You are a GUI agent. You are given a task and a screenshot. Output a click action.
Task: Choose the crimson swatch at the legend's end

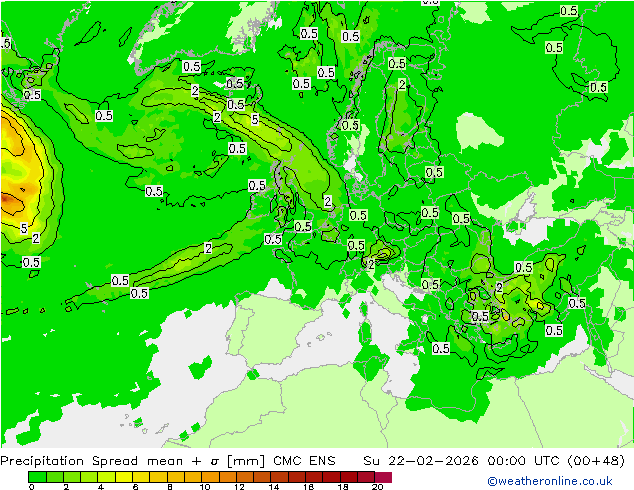(x=383, y=477)
